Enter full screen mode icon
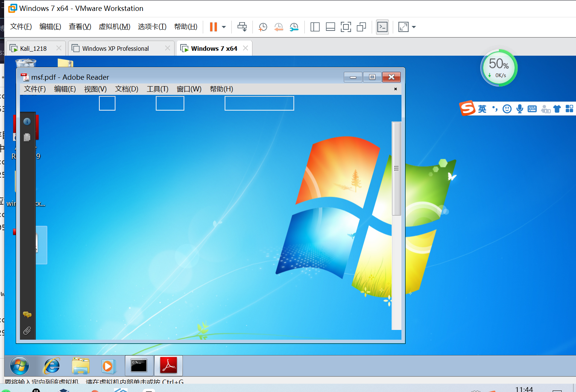Screen dimensions: 576x392 (x=346, y=27)
